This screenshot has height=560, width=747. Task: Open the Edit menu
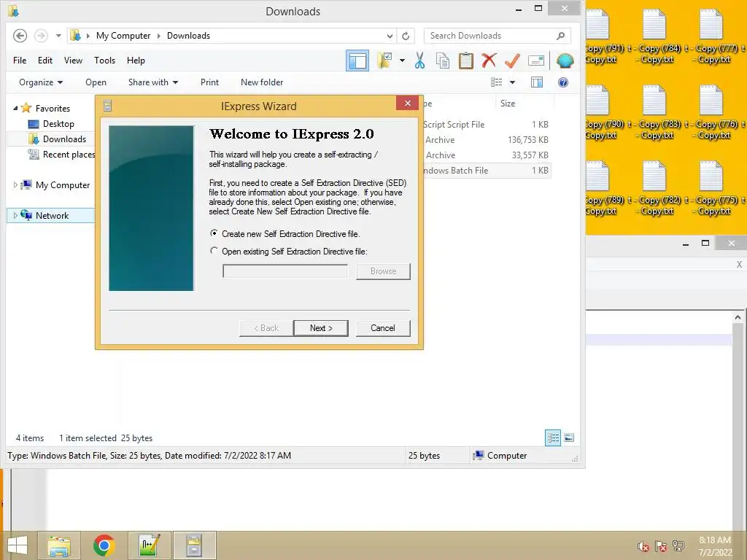tap(45, 61)
